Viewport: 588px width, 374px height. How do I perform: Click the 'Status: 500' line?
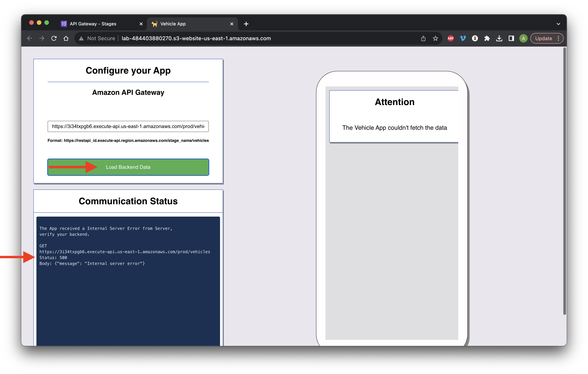[53, 258]
